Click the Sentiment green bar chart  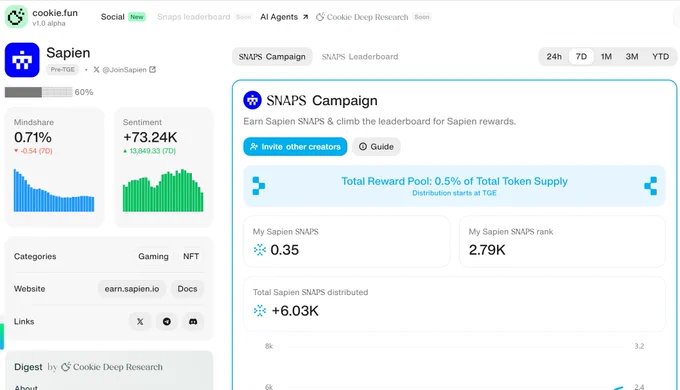[163, 190]
